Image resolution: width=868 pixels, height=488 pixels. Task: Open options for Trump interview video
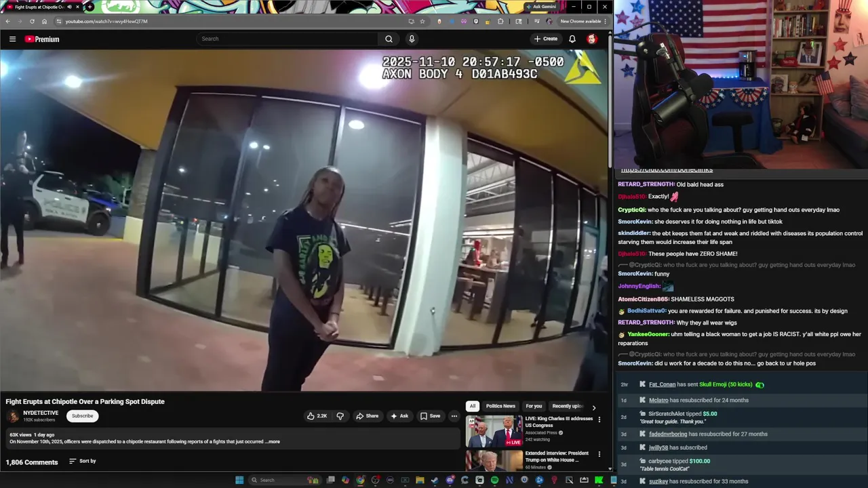[599, 454]
